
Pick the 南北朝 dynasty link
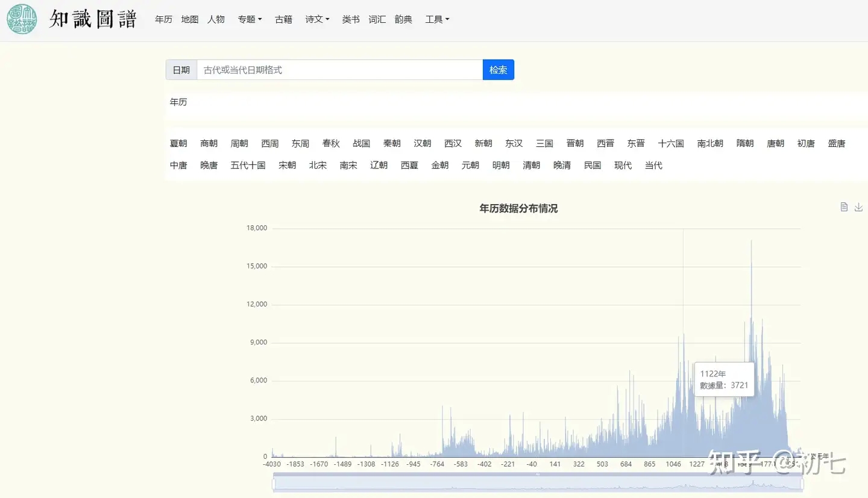710,143
